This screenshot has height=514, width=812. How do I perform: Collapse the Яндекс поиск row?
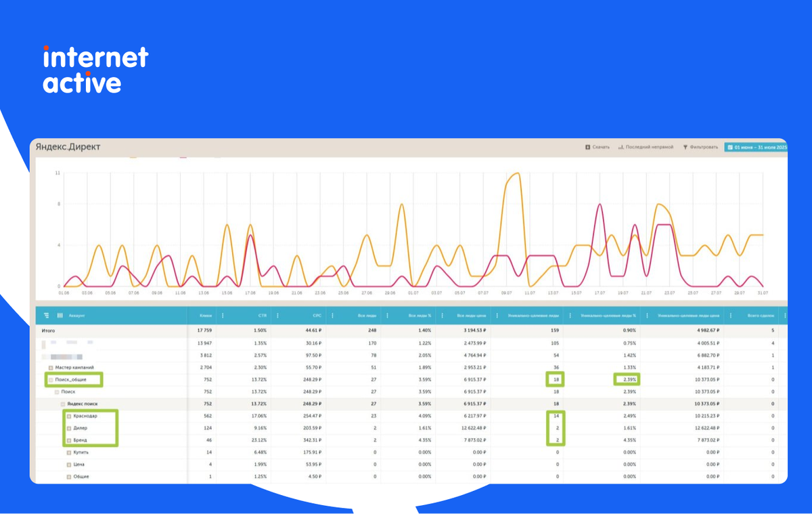click(63, 404)
